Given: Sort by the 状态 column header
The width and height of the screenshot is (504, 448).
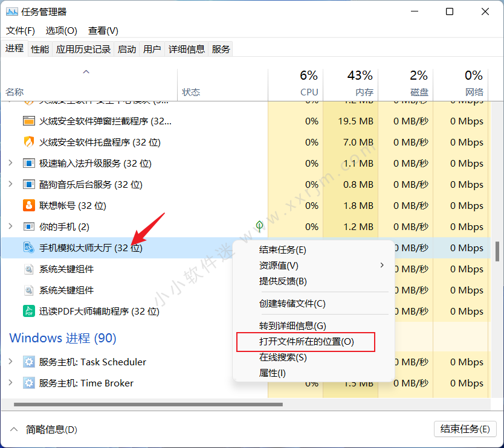Looking at the screenshot, I should 222,85.
